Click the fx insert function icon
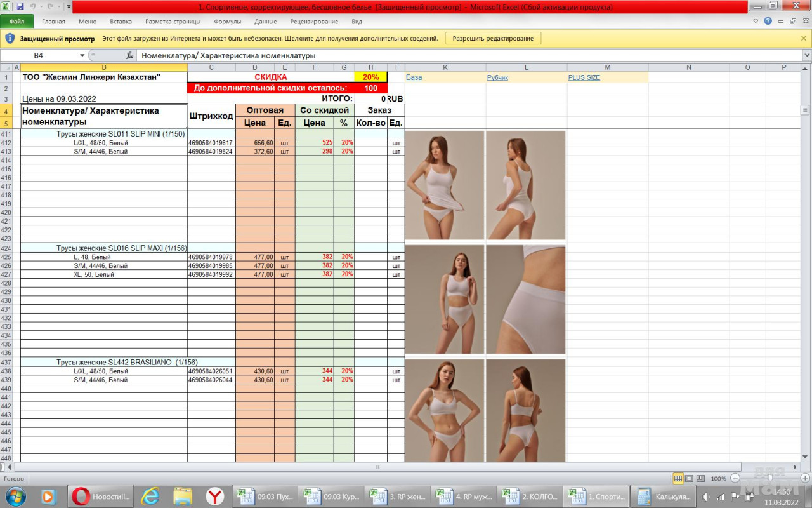 point(129,55)
